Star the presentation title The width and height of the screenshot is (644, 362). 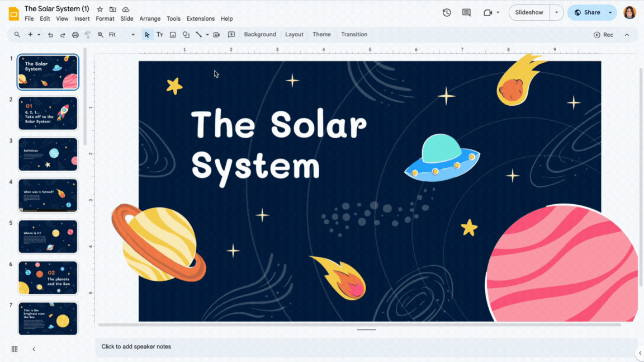pos(100,9)
